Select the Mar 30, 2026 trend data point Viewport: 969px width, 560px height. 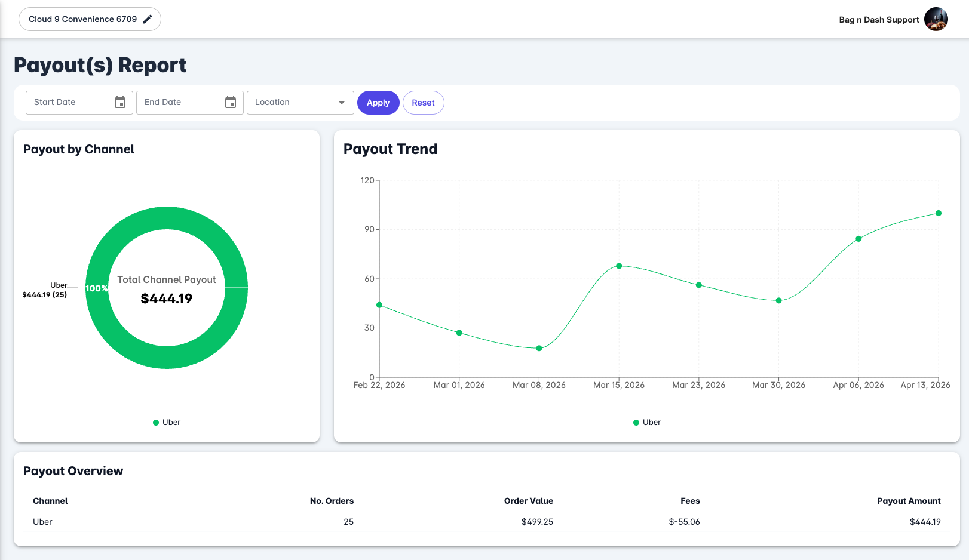tap(779, 300)
